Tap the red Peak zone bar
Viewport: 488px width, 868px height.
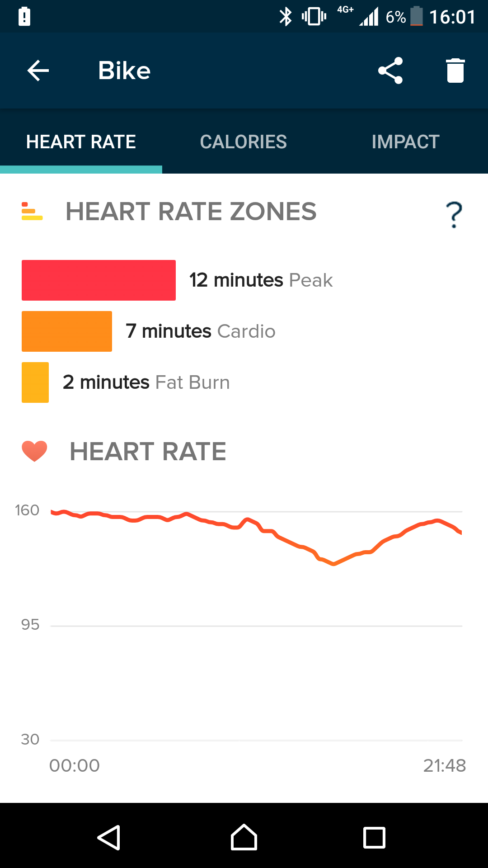pyautogui.click(x=99, y=280)
